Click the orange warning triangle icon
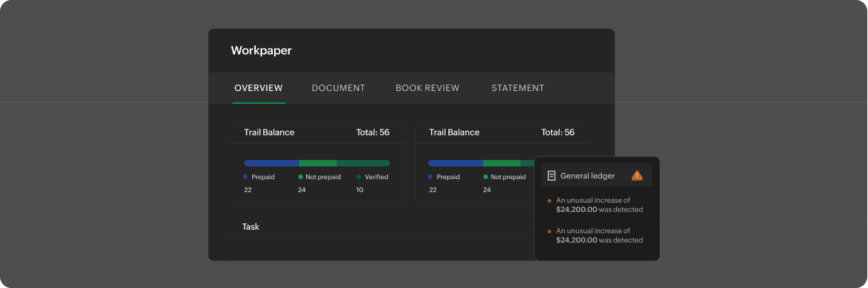This screenshot has height=288, width=868. click(636, 176)
